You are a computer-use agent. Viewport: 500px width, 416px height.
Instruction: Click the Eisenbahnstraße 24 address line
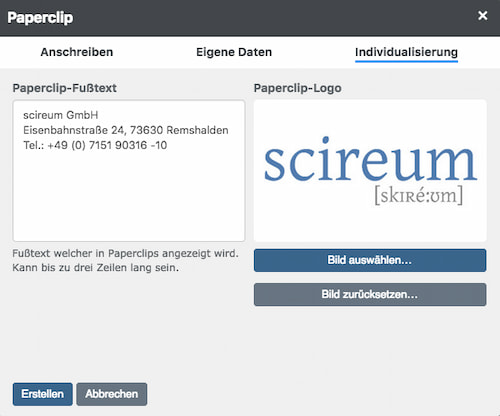tap(126, 130)
